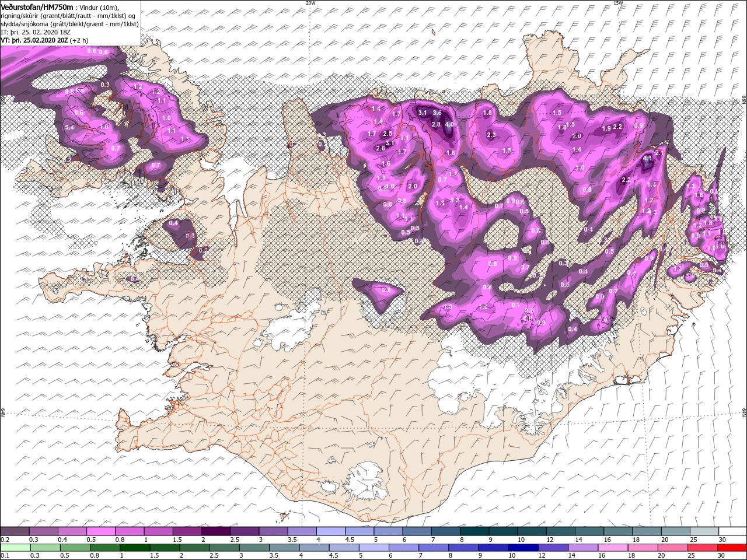
Task: Click the 15W longitude label
Action: (x=618, y=3)
